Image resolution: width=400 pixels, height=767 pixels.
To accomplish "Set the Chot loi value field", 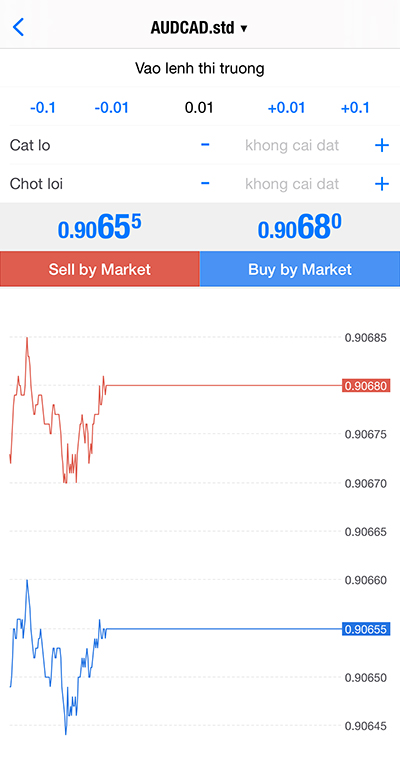I will click(292, 184).
